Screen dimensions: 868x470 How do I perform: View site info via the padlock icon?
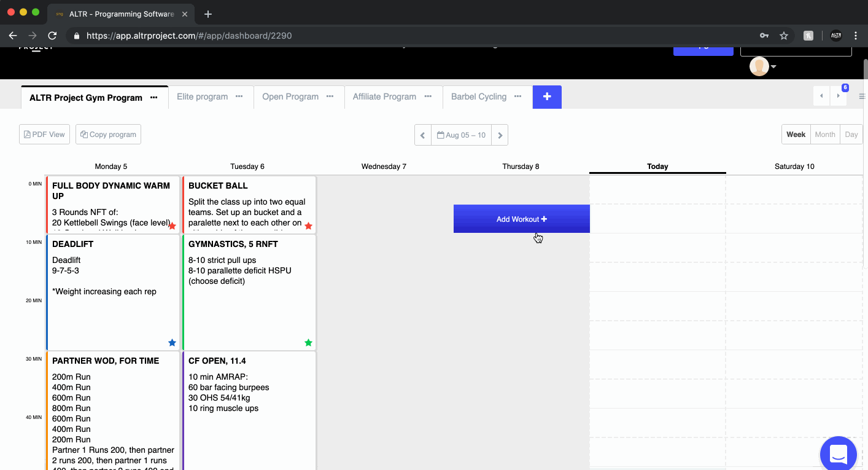pos(77,36)
